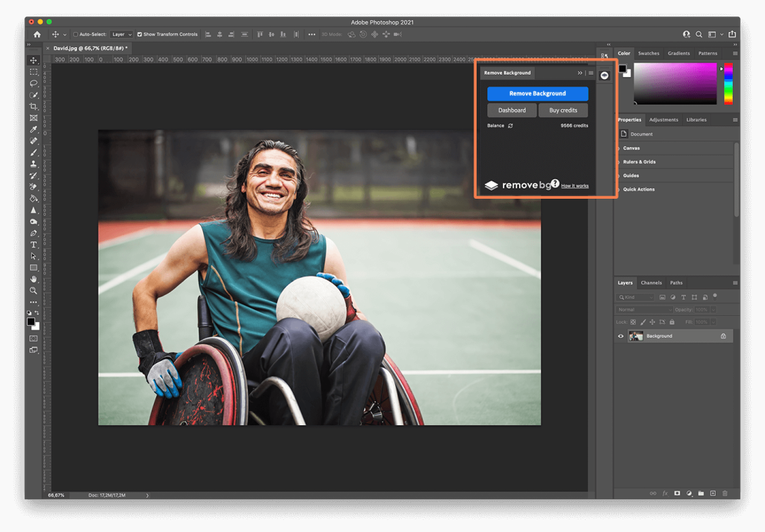Click the rainbow hue slider strip
Image resolution: width=765 pixels, height=532 pixels.
click(728, 82)
